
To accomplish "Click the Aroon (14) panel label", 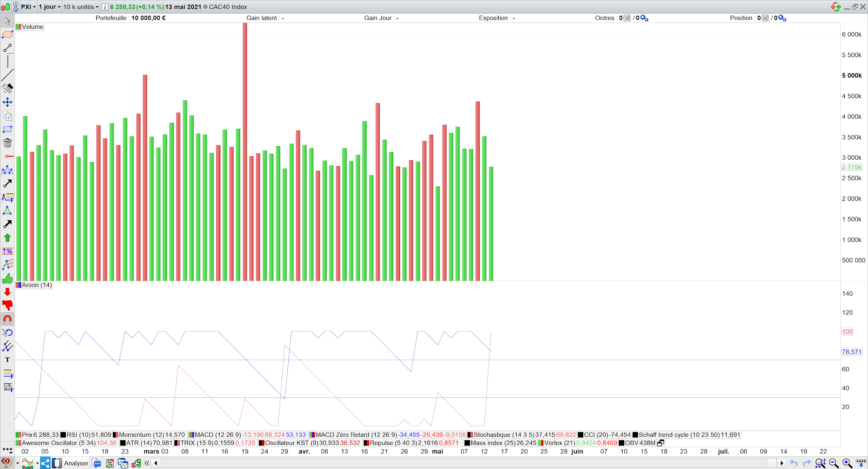I will [34, 285].
